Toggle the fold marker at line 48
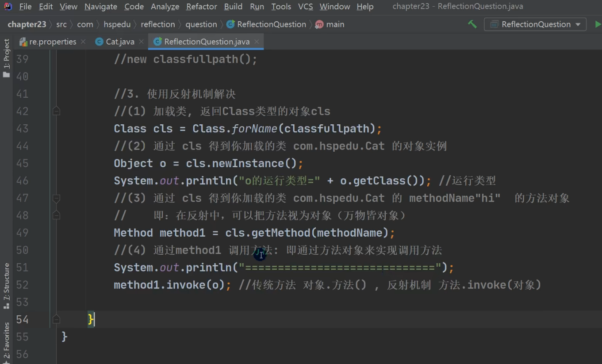Image resolution: width=602 pixels, height=364 pixels. 56,215
